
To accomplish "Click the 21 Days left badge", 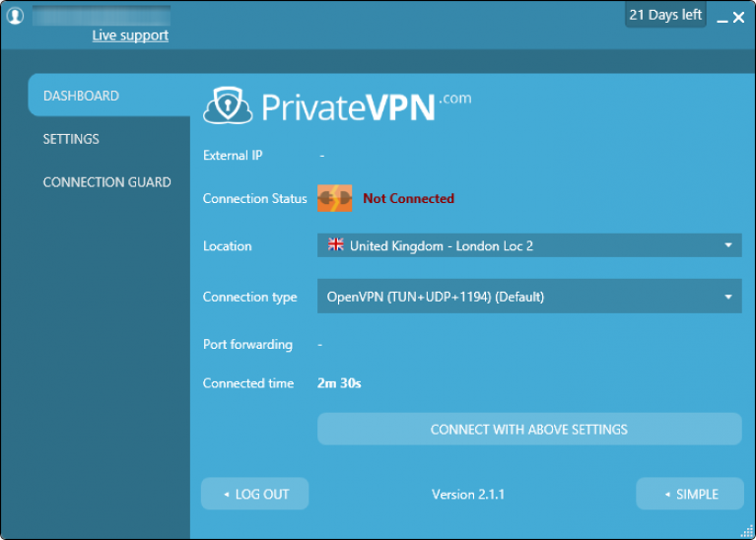I will point(665,15).
